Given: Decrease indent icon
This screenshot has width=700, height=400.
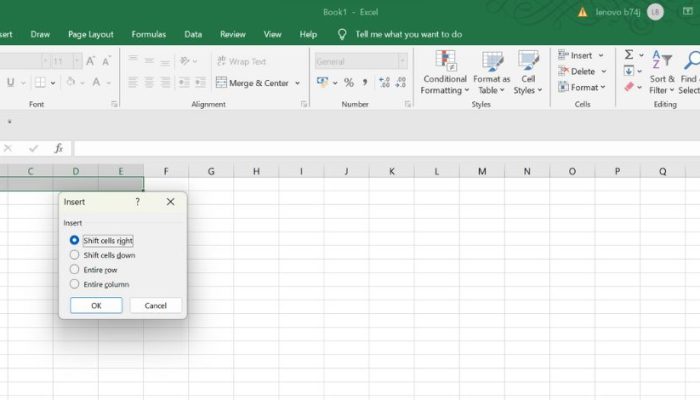Looking at the screenshot, I should pyautogui.click(x=184, y=82).
